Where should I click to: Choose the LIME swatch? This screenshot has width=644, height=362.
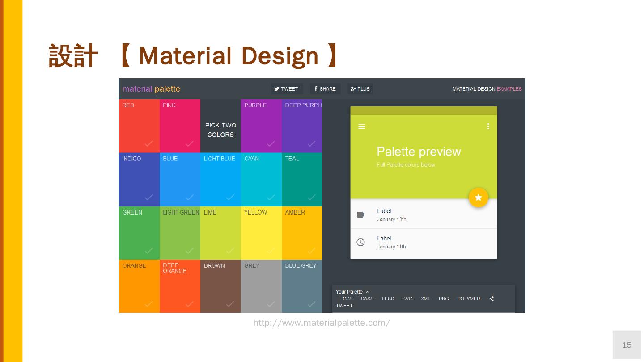pos(220,233)
